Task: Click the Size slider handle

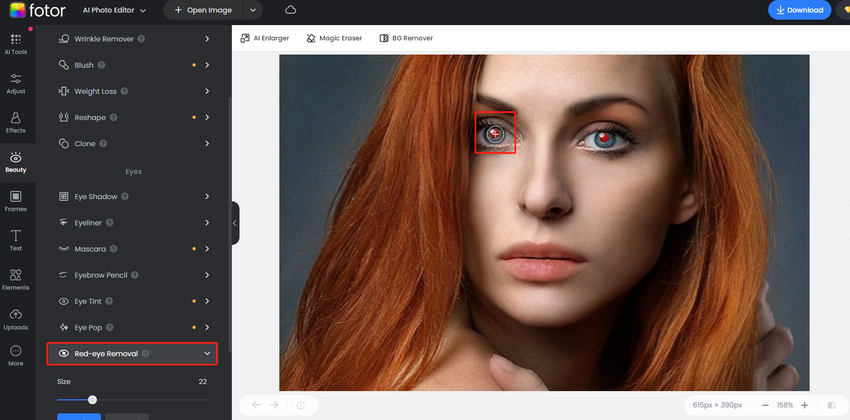Action: click(x=92, y=400)
